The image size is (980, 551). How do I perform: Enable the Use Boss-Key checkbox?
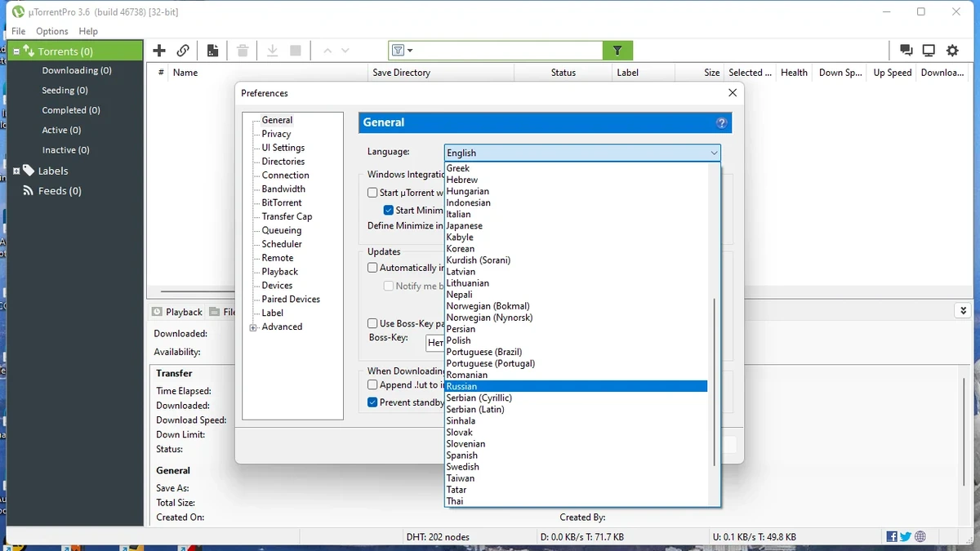point(372,323)
